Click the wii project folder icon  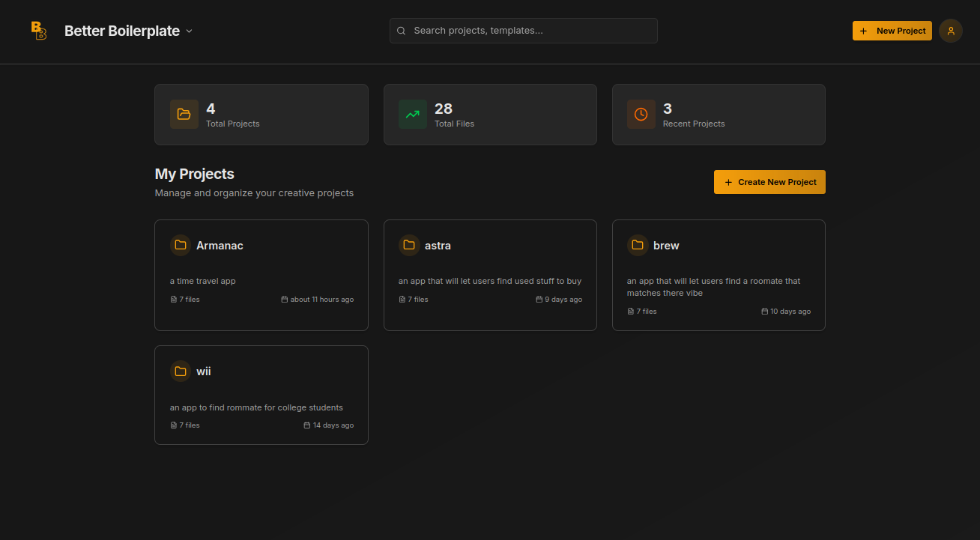coord(180,371)
